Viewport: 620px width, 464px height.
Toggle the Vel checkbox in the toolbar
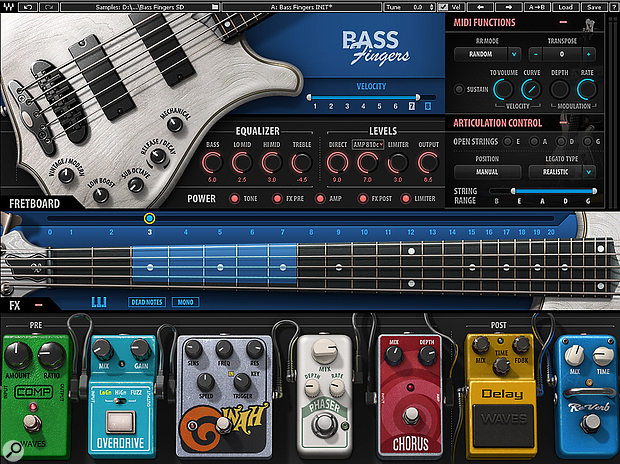point(444,7)
